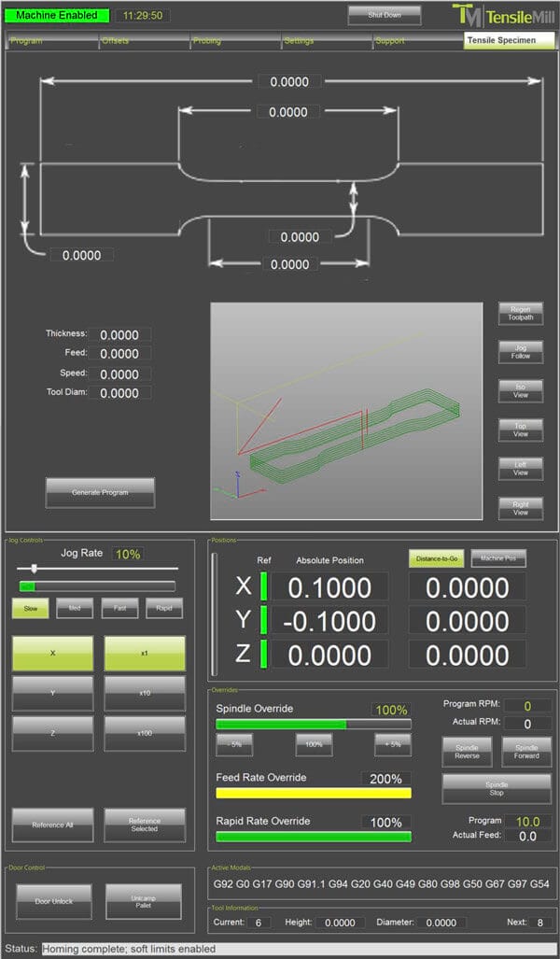Switch to Iso View
This screenshot has width=560, height=959.
coord(520,390)
